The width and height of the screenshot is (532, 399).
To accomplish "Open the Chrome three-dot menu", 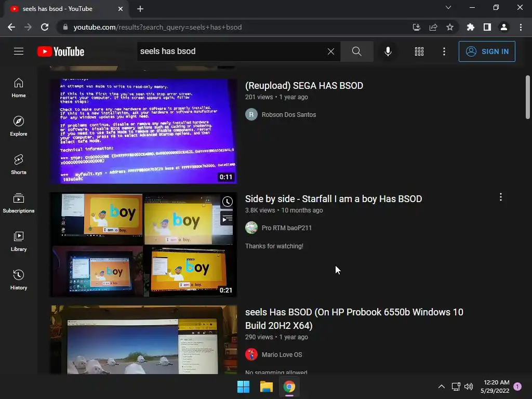I will tap(521, 27).
